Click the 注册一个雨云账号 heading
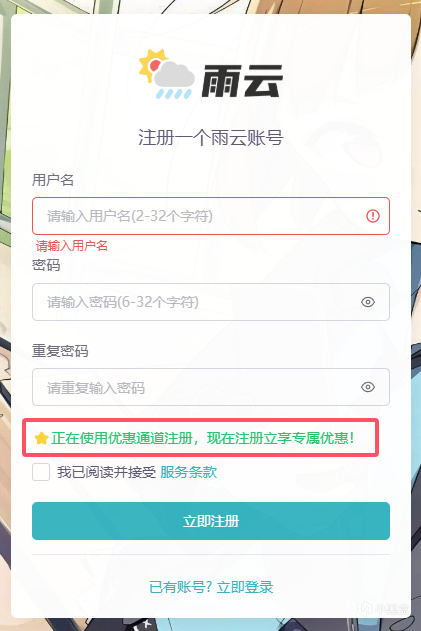 pyautogui.click(x=211, y=138)
